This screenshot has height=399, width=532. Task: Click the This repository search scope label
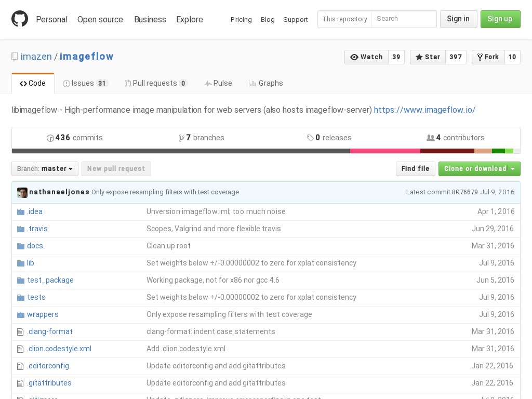pyautogui.click(x=345, y=19)
